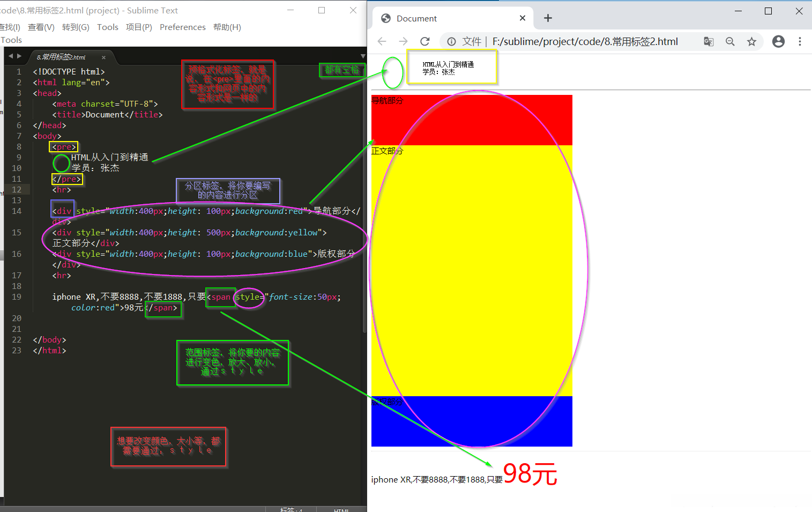Viewport: 812px width, 512px height.
Task: Select the Document browser tab
Action: tap(453, 18)
